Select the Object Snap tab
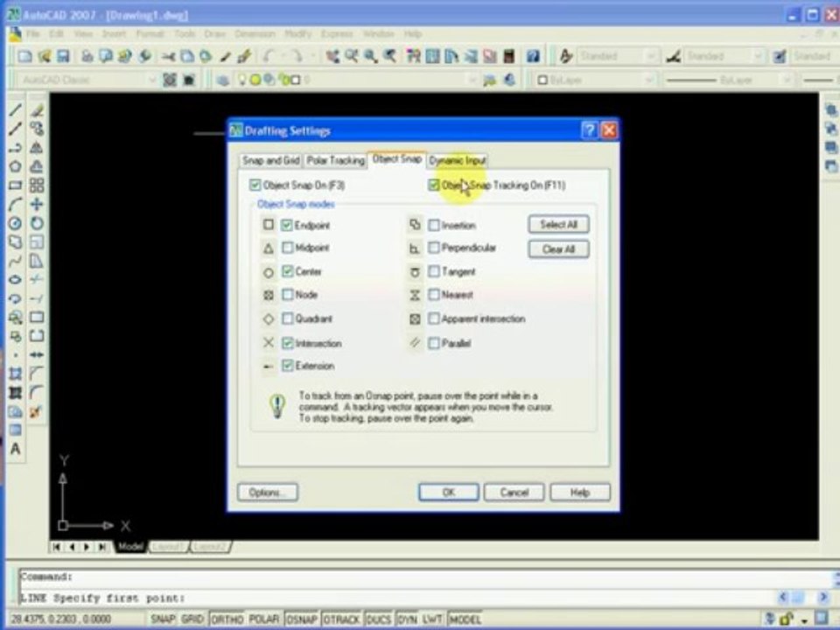840x630 pixels. click(x=397, y=159)
